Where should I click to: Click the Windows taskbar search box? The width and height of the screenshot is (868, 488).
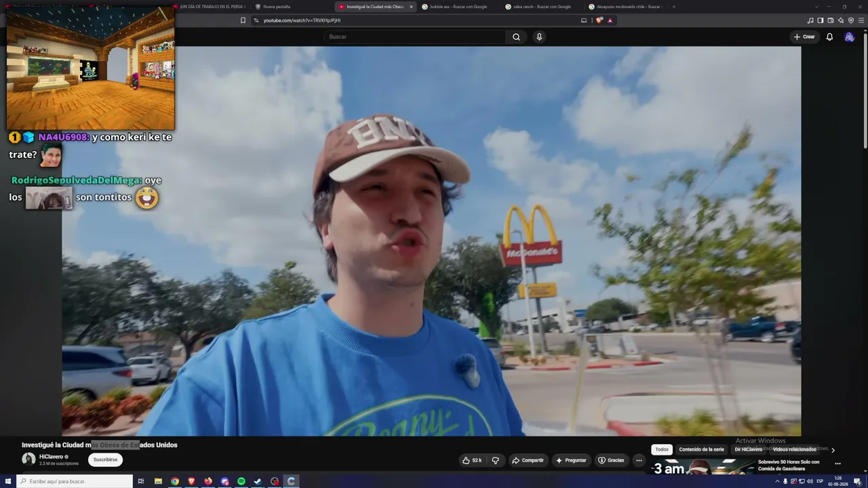(x=75, y=481)
